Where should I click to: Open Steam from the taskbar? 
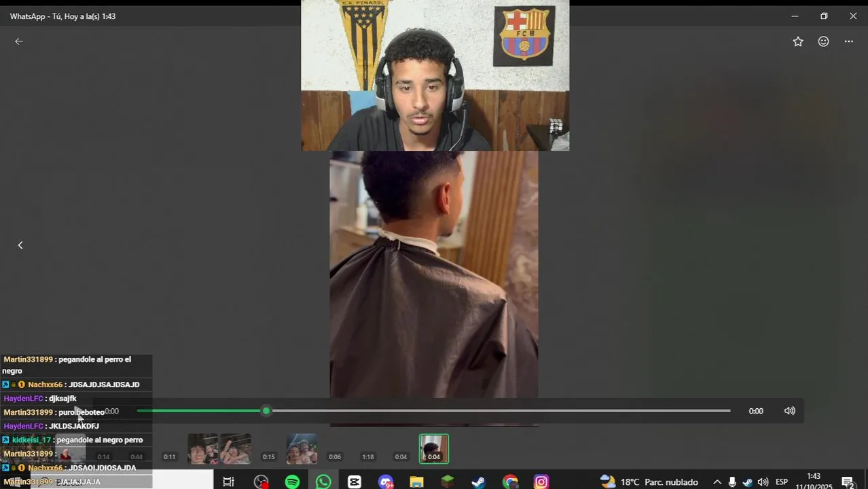point(479,482)
